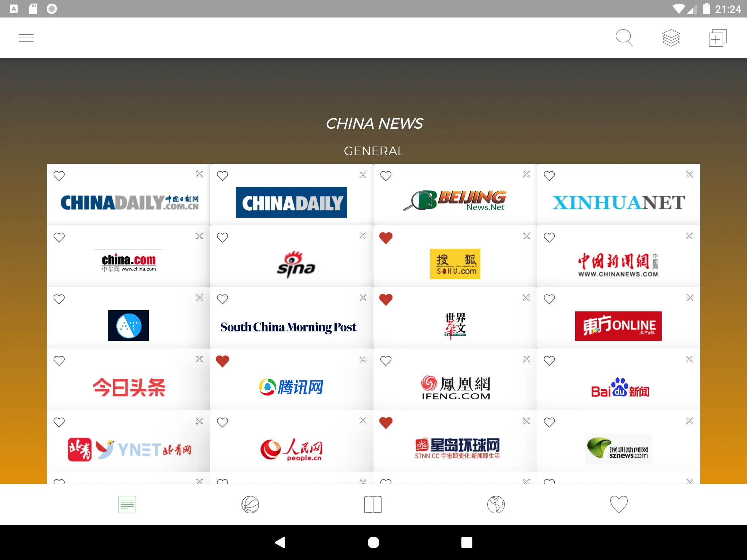The image size is (747, 560).
Task: Open the hamburger menu
Action: pyautogui.click(x=27, y=38)
